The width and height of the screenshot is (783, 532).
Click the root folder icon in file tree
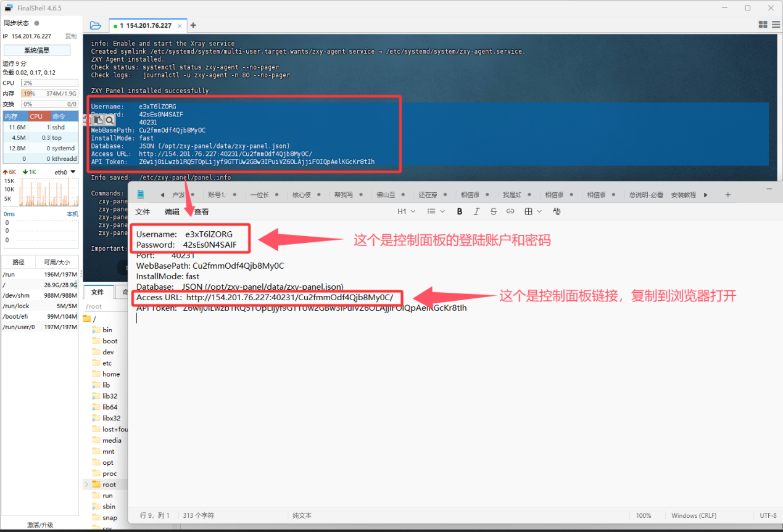tap(96, 485)
